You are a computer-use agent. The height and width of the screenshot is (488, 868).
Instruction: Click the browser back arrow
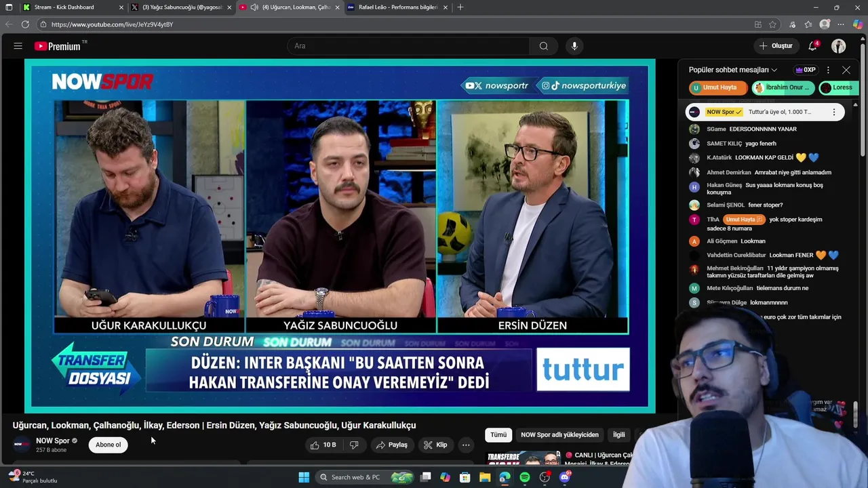(9, 24)
